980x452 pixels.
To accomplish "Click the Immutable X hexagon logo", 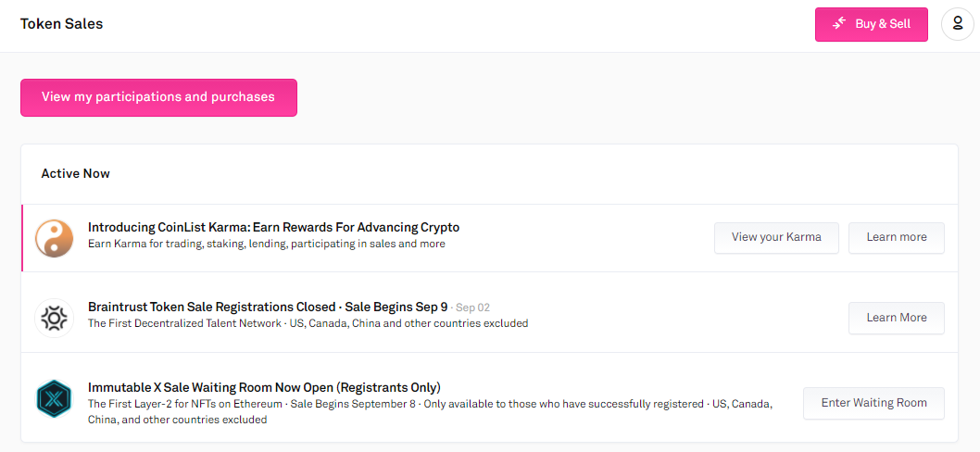I will coord(54,398).
